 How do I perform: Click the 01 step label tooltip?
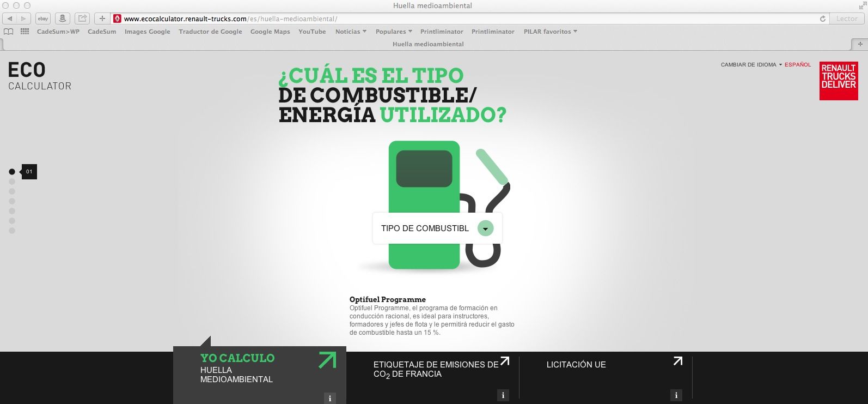pyautogui.click(x=29, y=172)
